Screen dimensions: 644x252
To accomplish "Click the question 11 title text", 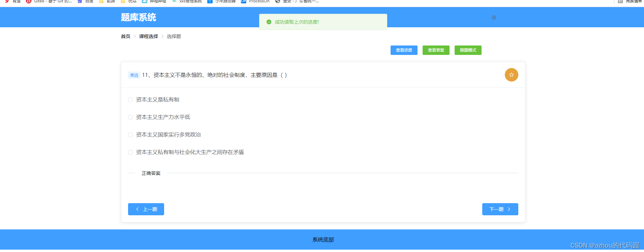I will (x=214, y=75).
